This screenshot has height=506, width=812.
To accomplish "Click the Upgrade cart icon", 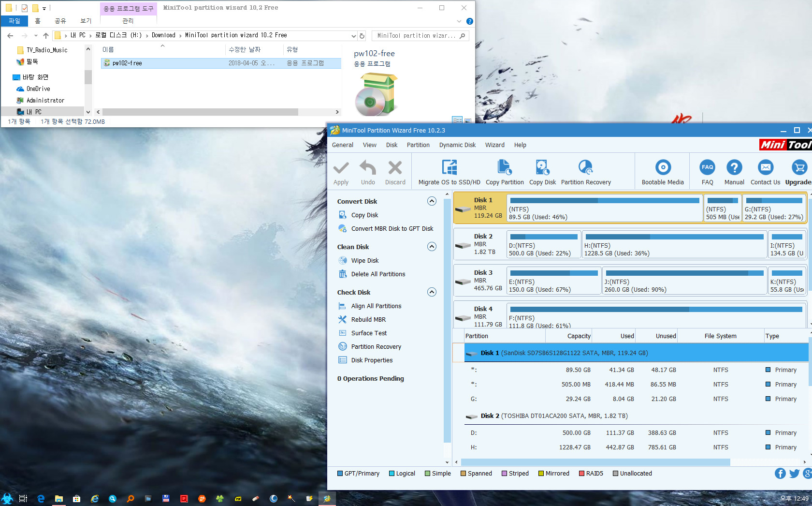I will point(799,167).
